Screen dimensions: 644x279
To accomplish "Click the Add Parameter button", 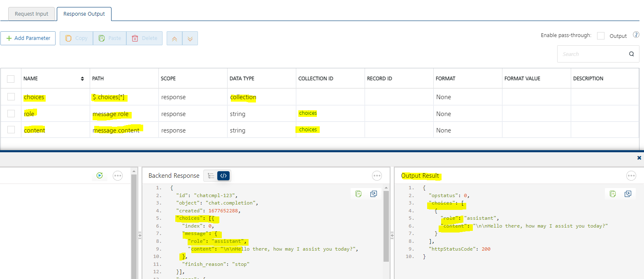I will coord(28,38).
